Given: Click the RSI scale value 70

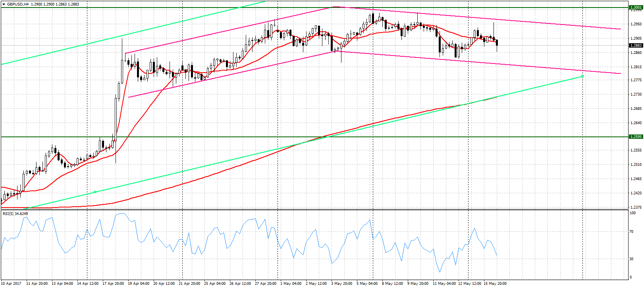Looking at the screenshot, I should [632, 232].
